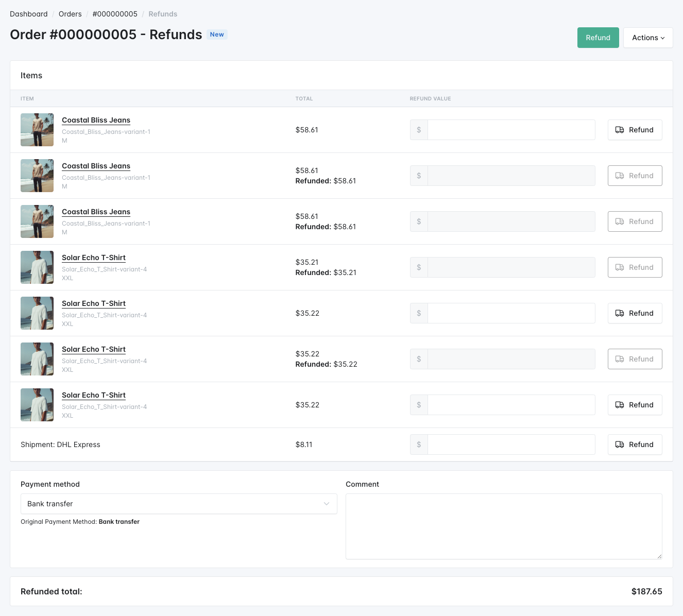Click the dollar sign beside DHL Express refund field

tap(419, 444)
